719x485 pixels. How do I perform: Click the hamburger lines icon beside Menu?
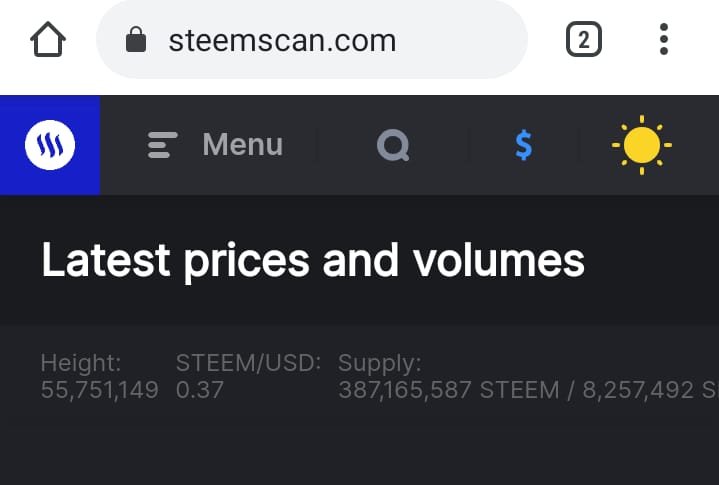point(162,146)
